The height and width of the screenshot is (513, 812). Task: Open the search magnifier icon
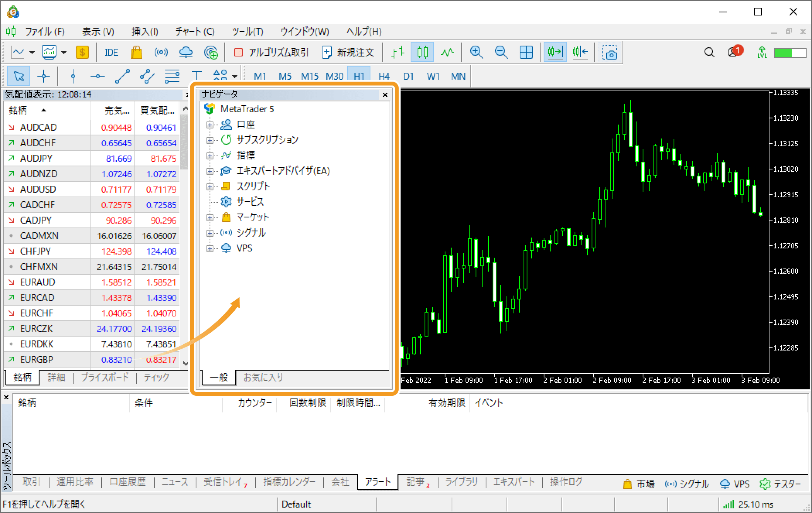[x=709, y=52]
